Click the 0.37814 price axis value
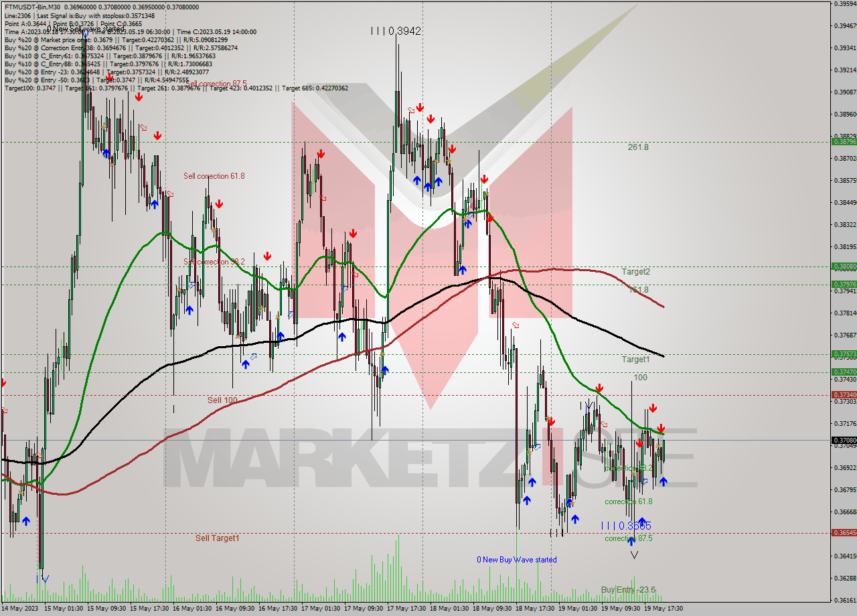This screenshot has height=616, width=857. pyautogui.click(x=845, y=313)
